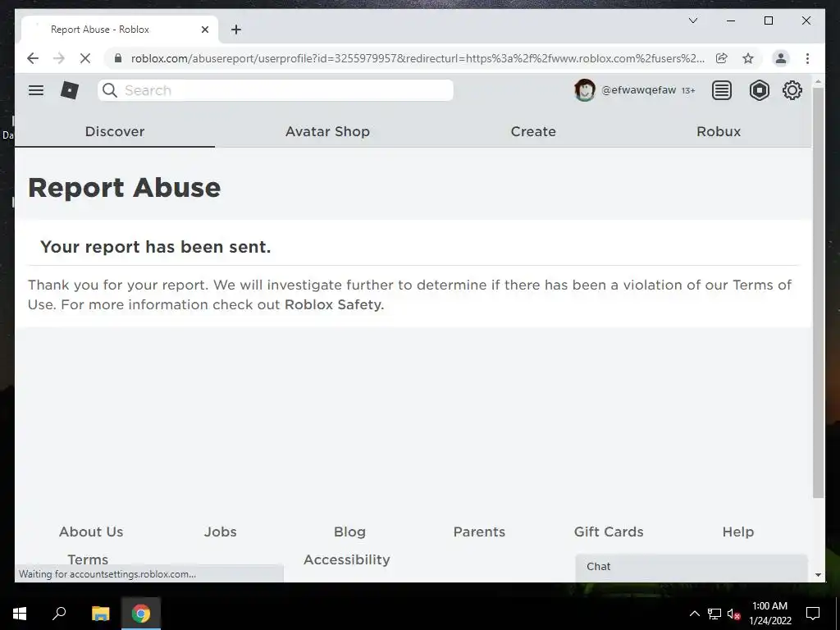Open the Windows Start menu

(x=20, y=613)
